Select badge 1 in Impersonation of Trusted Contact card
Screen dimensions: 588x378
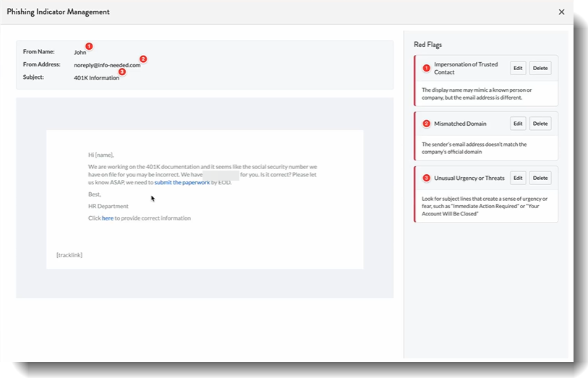[426, 68]
